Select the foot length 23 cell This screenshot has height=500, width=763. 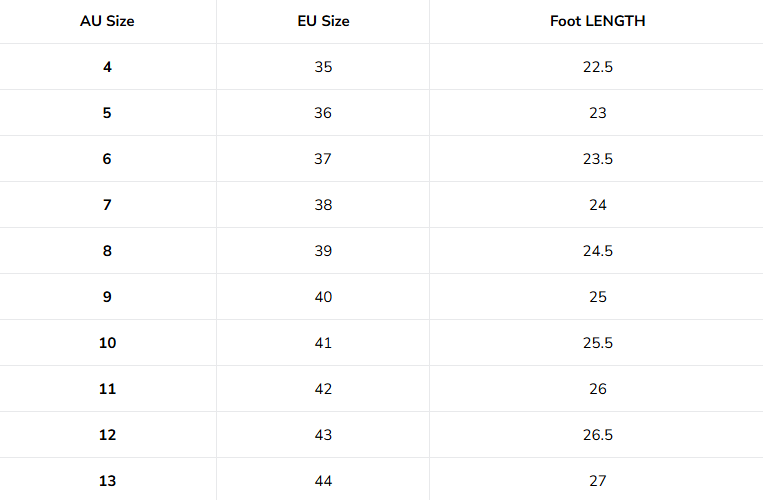(597, 113)
